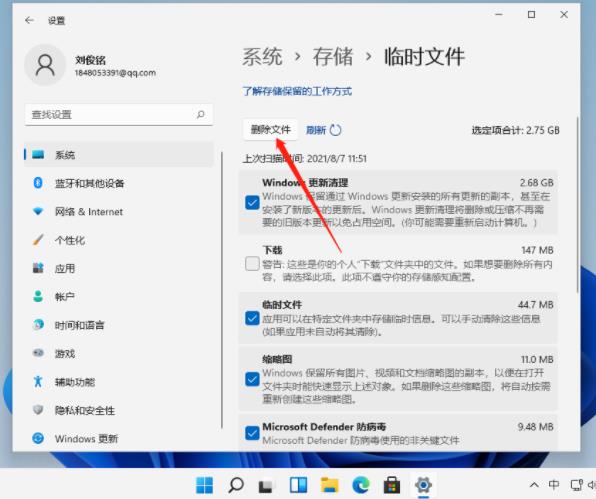
Task: Click 刷新 to rescan temporary files
Action: tap(323, 130)
